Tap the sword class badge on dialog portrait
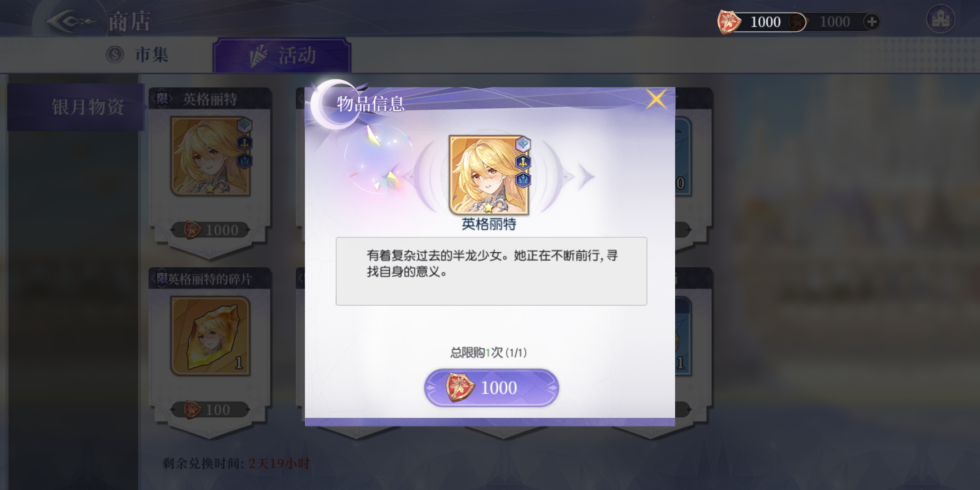980x490 pixels. point(523,162)
